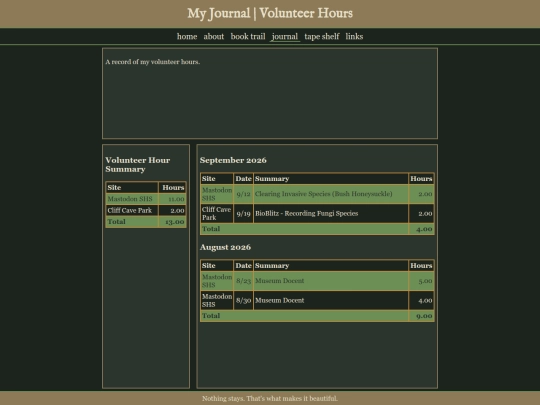The height and width of the screenshot is (405, 540).
Task: Click the 8/30 date cell
Action: [x=243, y=300]
